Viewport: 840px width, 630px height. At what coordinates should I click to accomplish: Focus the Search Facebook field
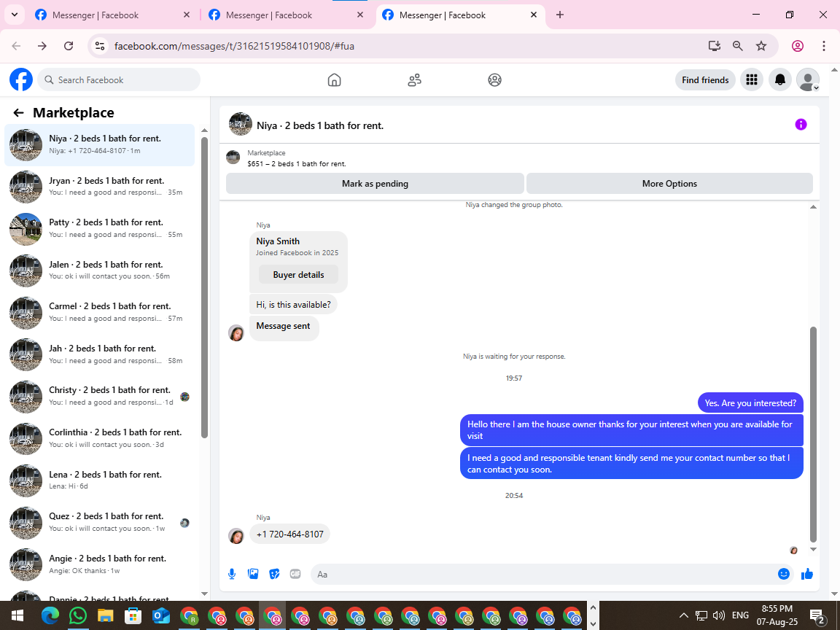119,79
